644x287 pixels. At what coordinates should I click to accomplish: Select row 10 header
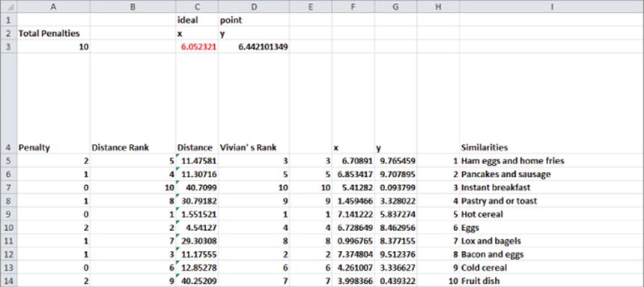tap(9, 227)
